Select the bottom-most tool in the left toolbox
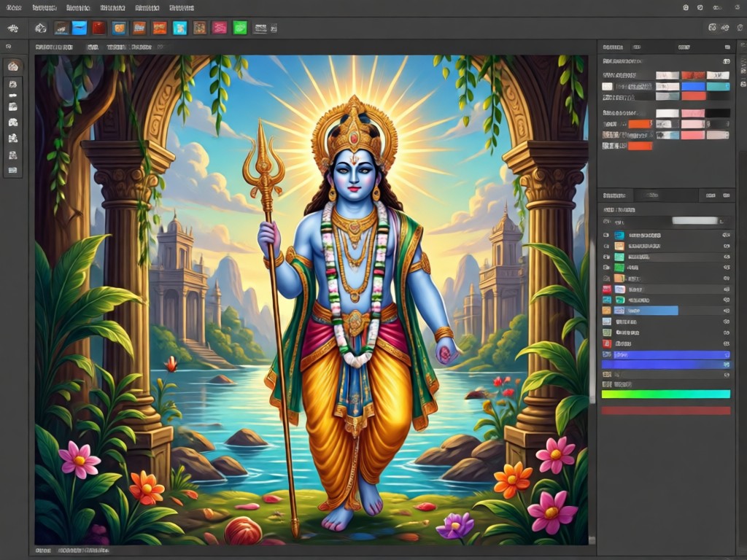Screen dimensions: 747x560 pos(13,170)
